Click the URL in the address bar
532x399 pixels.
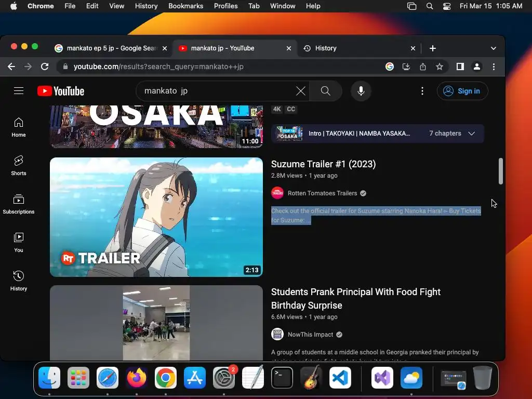click(x=158, y=66)
